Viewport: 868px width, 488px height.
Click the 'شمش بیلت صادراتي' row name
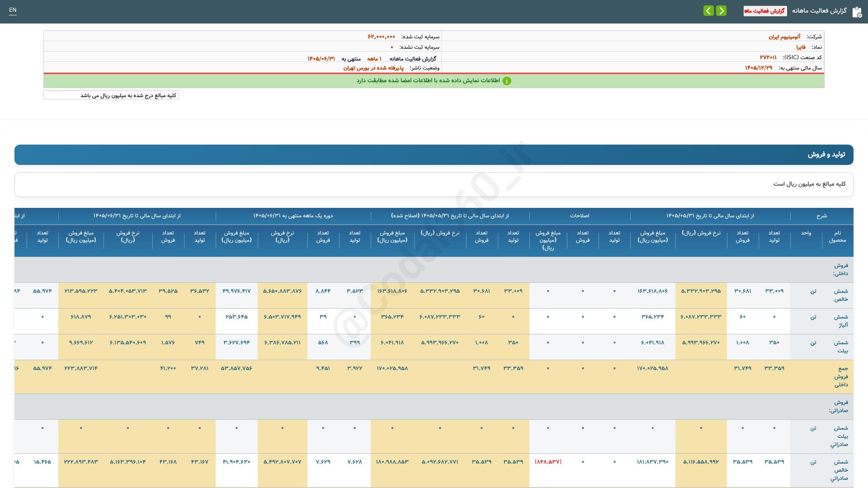[839, 436]
